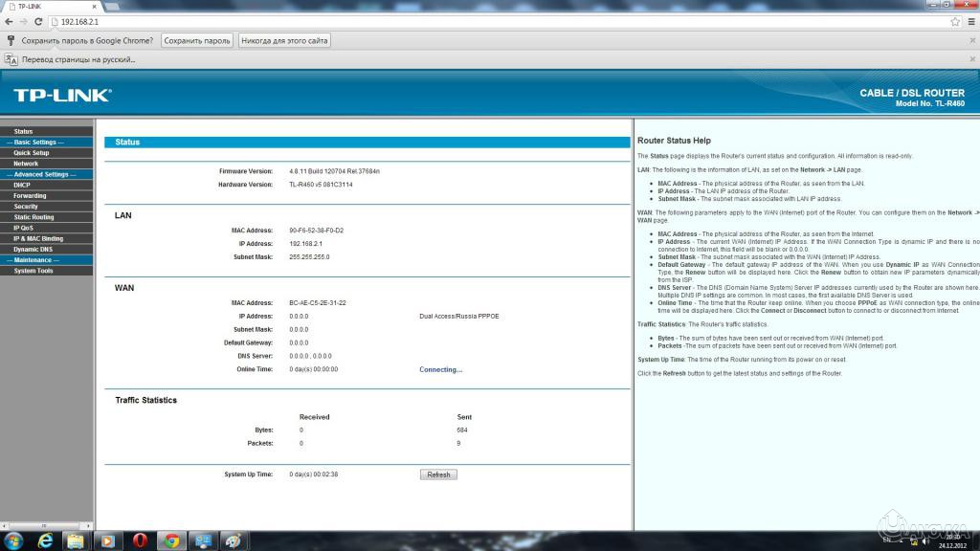Click sent bytes value 684
This screenshot has width=980, height=551.
coord(462,430)
